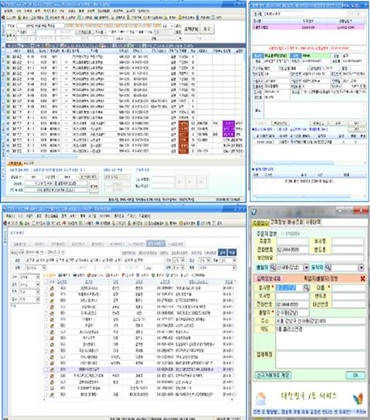Switch to the first tab of the order form
The image size is (370, 420).
coord(260,222)
